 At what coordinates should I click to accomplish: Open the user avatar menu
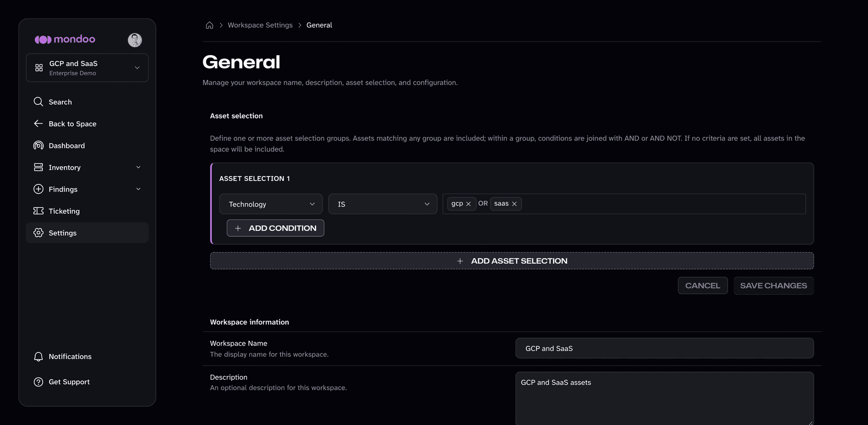pyautogui.click(x=135, y=40)
